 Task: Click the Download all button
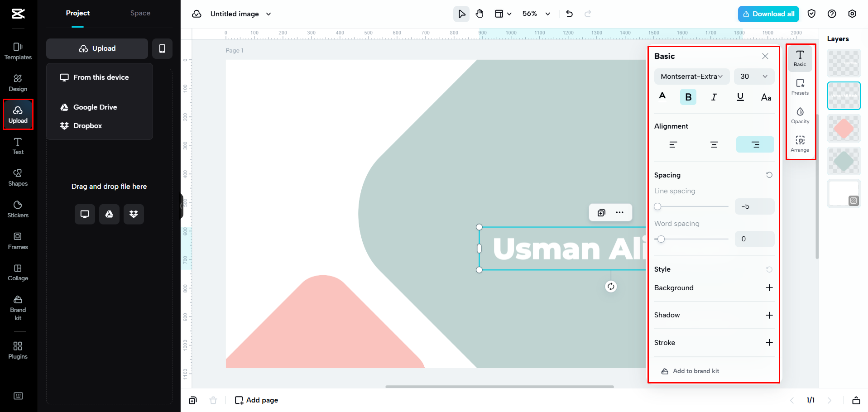(768, 14)
